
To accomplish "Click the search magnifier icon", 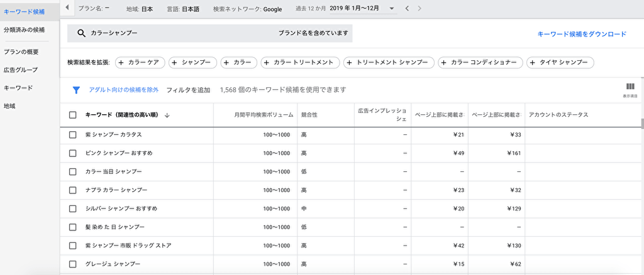I will coord(81,33).
